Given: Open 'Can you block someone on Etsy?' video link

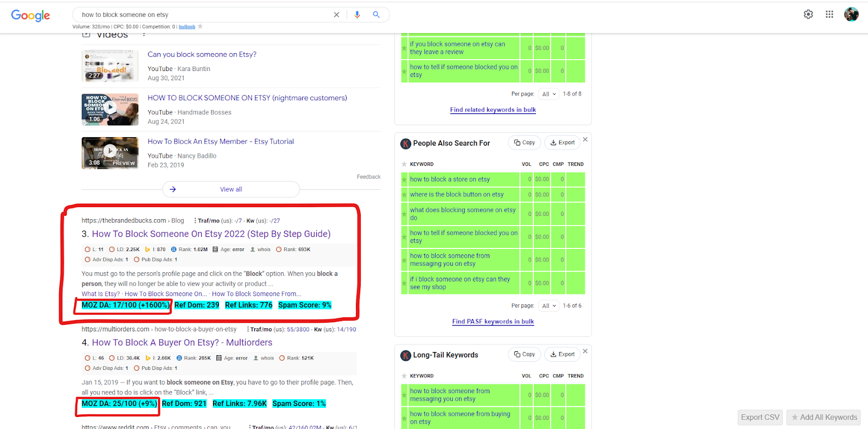Looking at the screenshot, I should point(202,54).
